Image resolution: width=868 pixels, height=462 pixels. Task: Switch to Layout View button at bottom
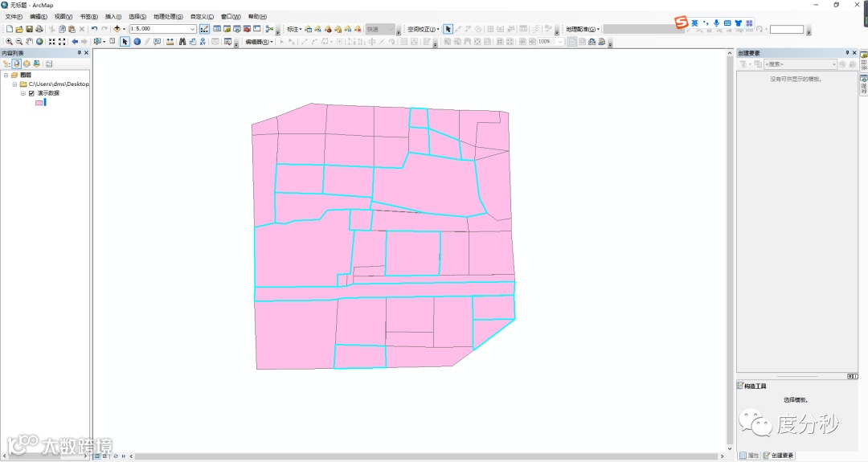coord(104,456)
